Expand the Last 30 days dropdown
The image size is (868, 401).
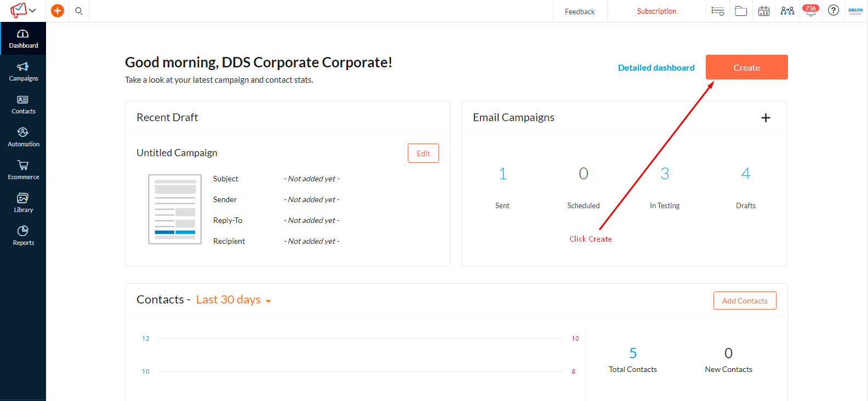point(233,300)
